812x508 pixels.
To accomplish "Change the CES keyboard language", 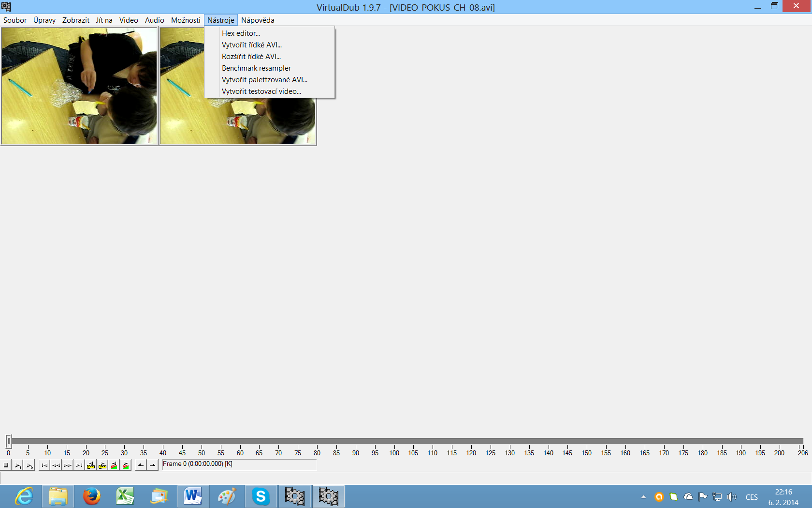I will pos(752,497).
